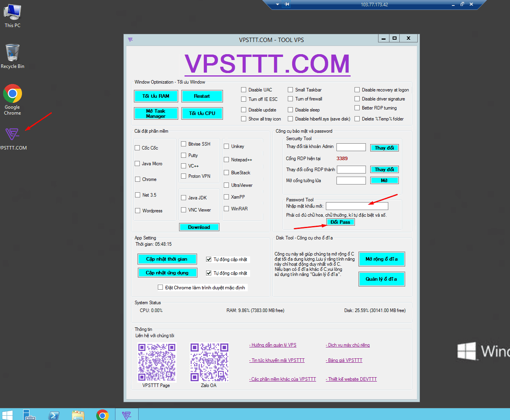Check Turn off IE ESC

point(244,99)
